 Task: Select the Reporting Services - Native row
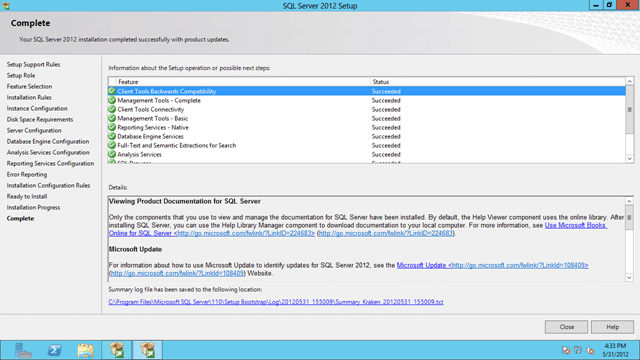click(367, 127)
